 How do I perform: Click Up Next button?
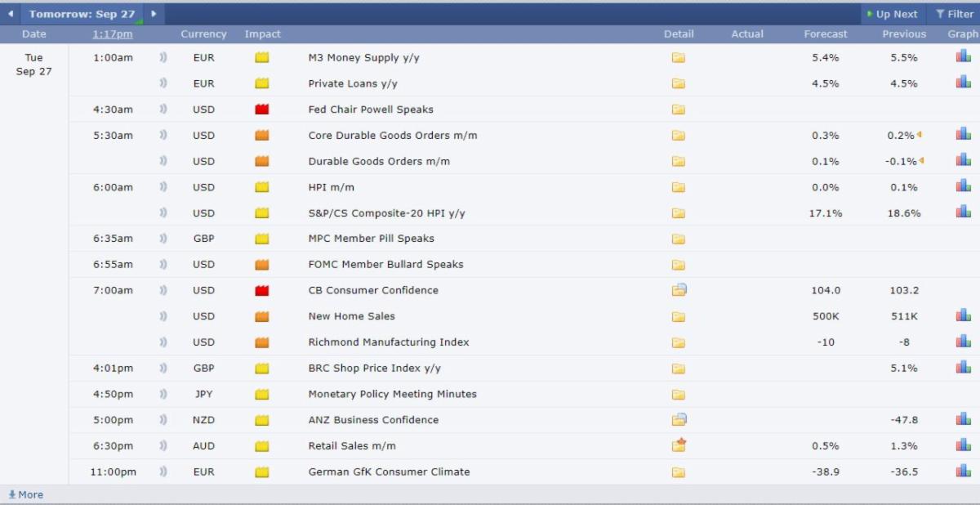pyautogui.click(x=892, y=14)
